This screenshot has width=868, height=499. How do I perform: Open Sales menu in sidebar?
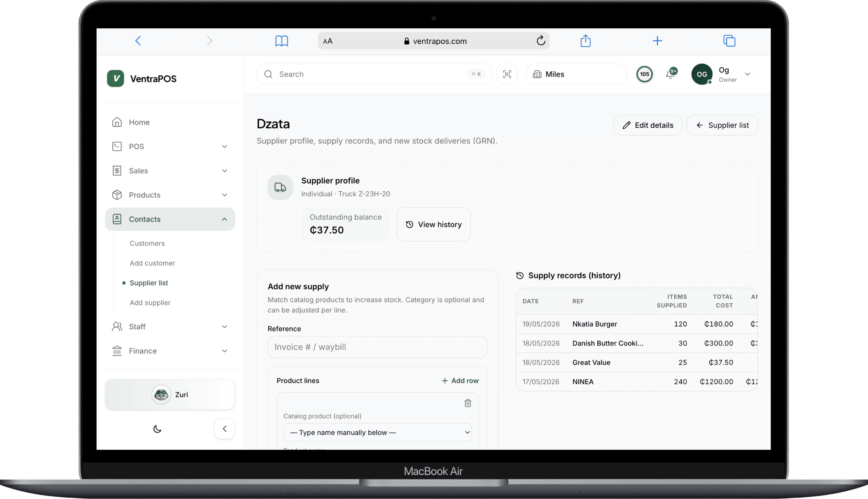coord(170,170)
